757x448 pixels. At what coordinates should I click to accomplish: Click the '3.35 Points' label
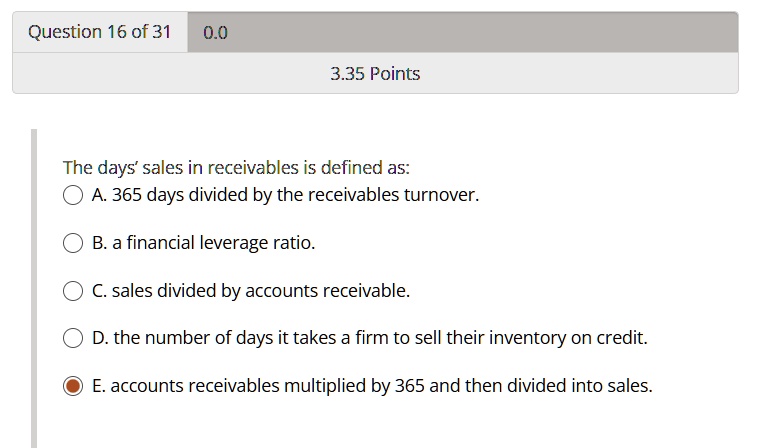375,74
